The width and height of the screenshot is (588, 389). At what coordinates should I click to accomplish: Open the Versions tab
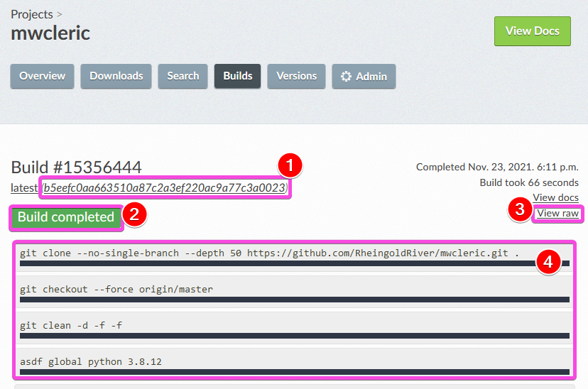[x=297, y=76]
